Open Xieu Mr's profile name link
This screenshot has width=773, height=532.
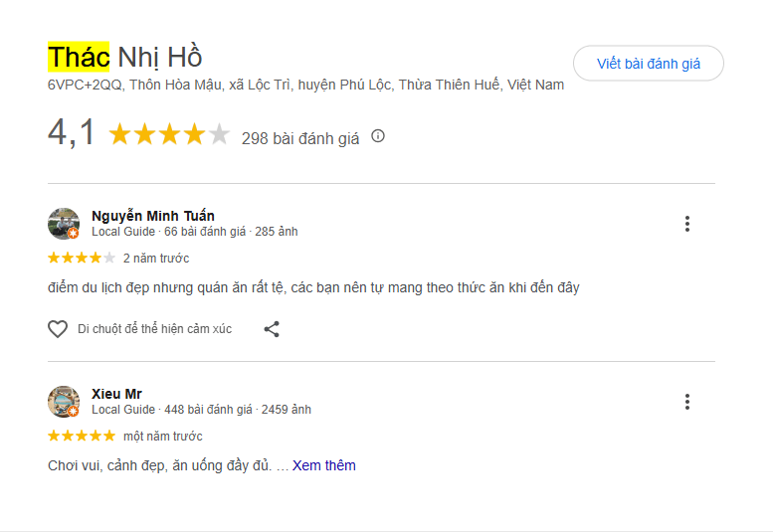tap(116, 394)
